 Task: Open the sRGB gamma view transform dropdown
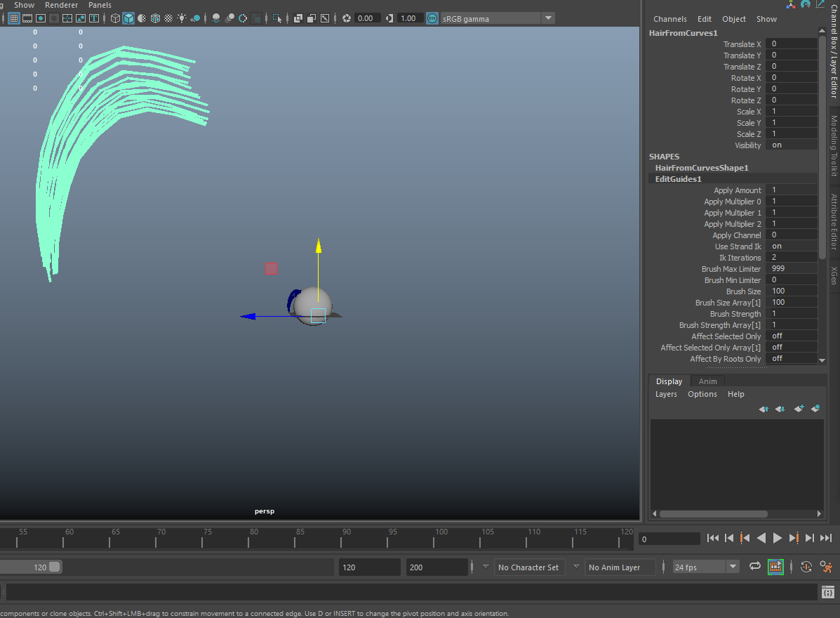[547, 18]
